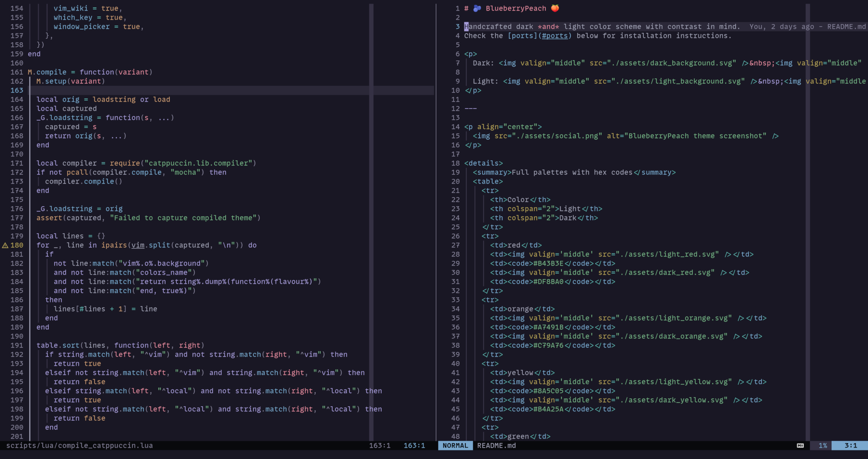Viewport: 868px width, 459px height.
Task: Click the 'return orig(s, ...)' statement
Action: tap(86, 136)
